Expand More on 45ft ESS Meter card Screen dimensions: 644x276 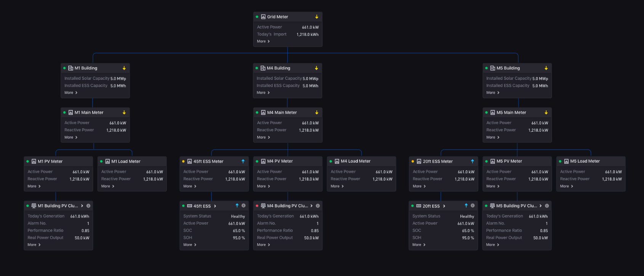click(190, 186)
